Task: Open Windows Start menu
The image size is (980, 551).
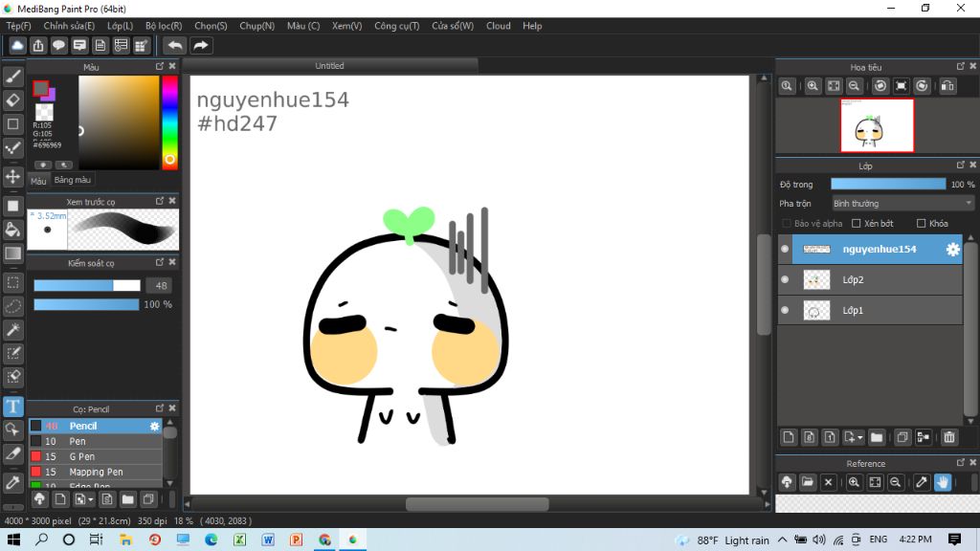Action: 13,540
